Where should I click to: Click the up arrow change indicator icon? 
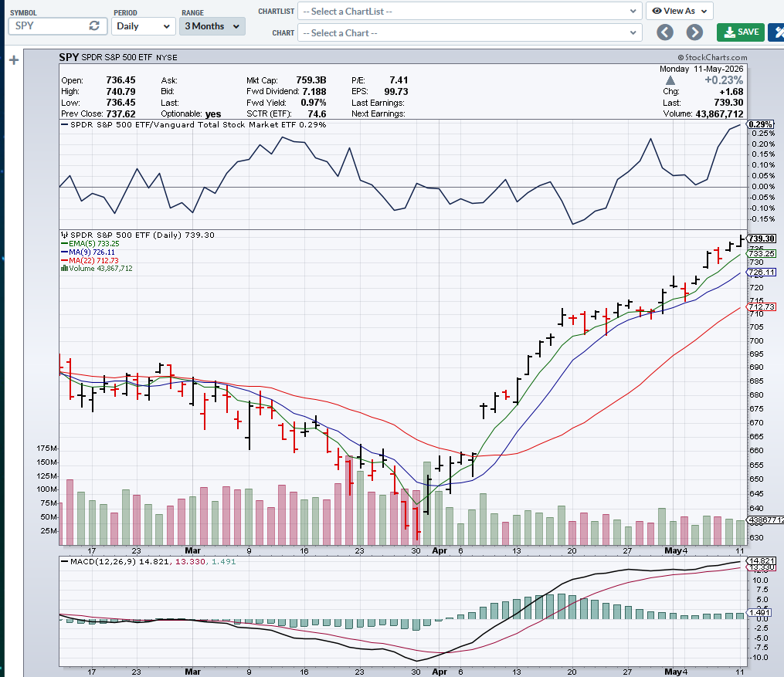(x=670, y=80)
